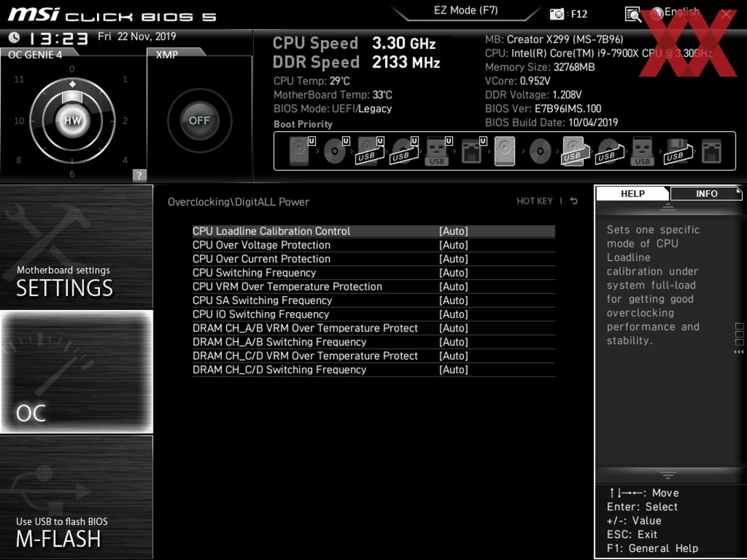Click the Fri 22 Nov, 2019 date
The image size is (747, 560).
(137, 36)
